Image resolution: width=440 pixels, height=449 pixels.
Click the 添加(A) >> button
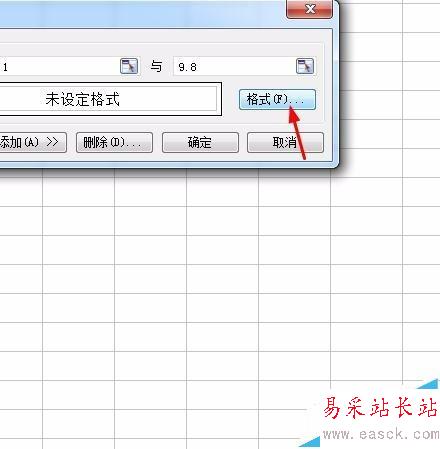[33, 143]
